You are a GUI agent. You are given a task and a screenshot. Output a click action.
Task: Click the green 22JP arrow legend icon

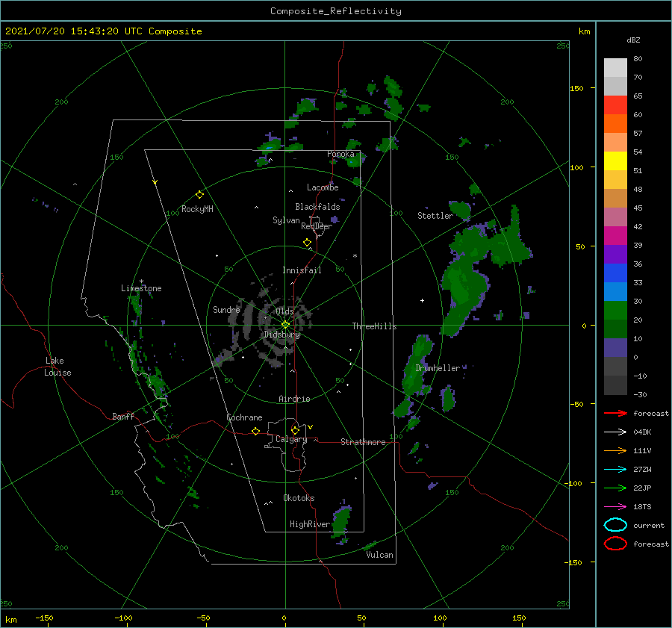pos(615,488)
